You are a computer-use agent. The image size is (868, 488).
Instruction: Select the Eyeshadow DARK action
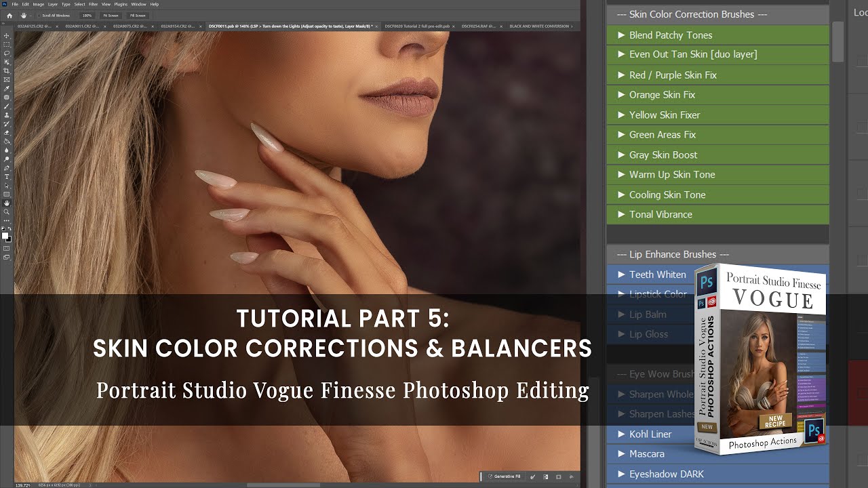[718, 474]
